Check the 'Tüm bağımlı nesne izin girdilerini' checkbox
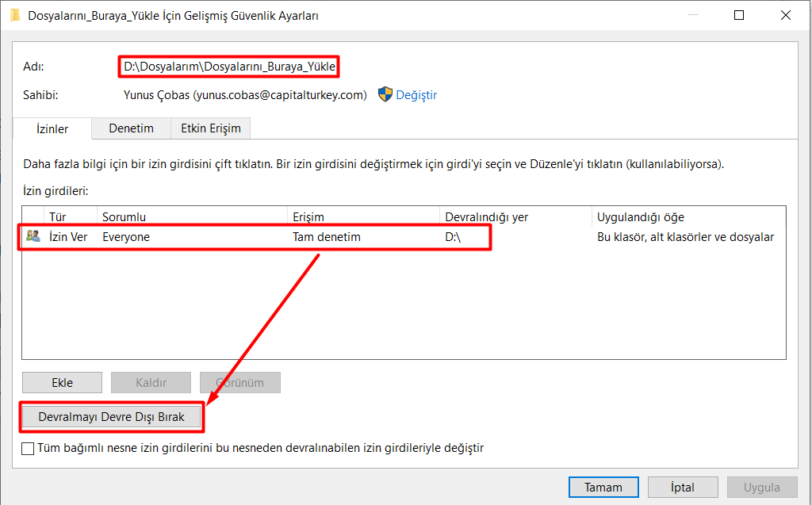 (x=29, y=449)
